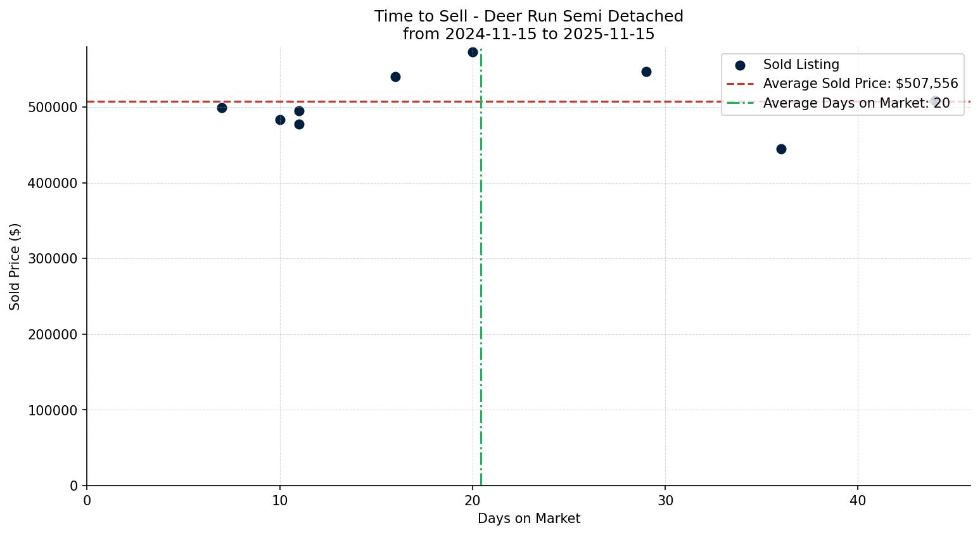Select the sold listing point at 10 days

click(280, 120)
